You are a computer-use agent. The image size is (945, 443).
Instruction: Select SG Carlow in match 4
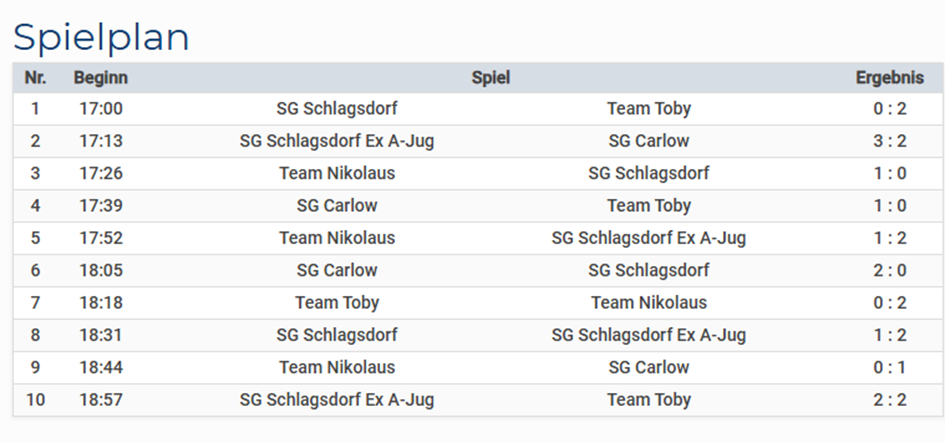coord(337,206)
